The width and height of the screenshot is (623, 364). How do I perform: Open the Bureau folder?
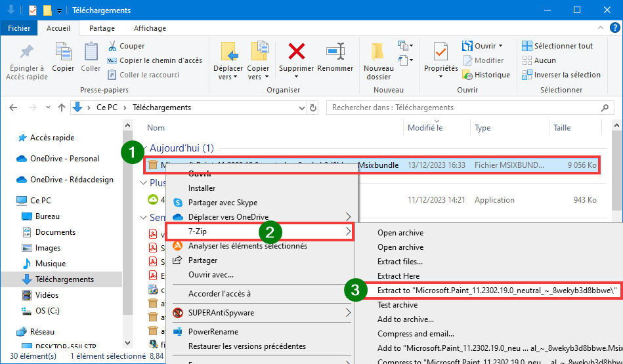click(x=41, y=216)
